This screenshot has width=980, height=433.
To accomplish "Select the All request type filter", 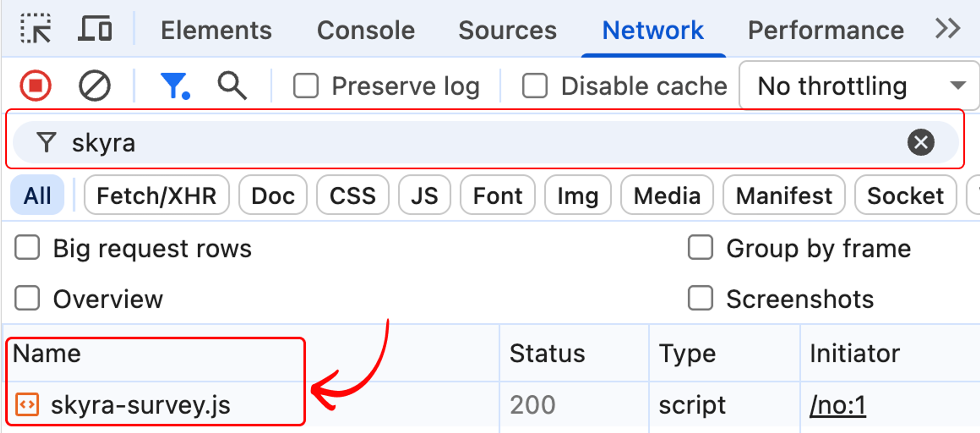I will tap(37, 195).
